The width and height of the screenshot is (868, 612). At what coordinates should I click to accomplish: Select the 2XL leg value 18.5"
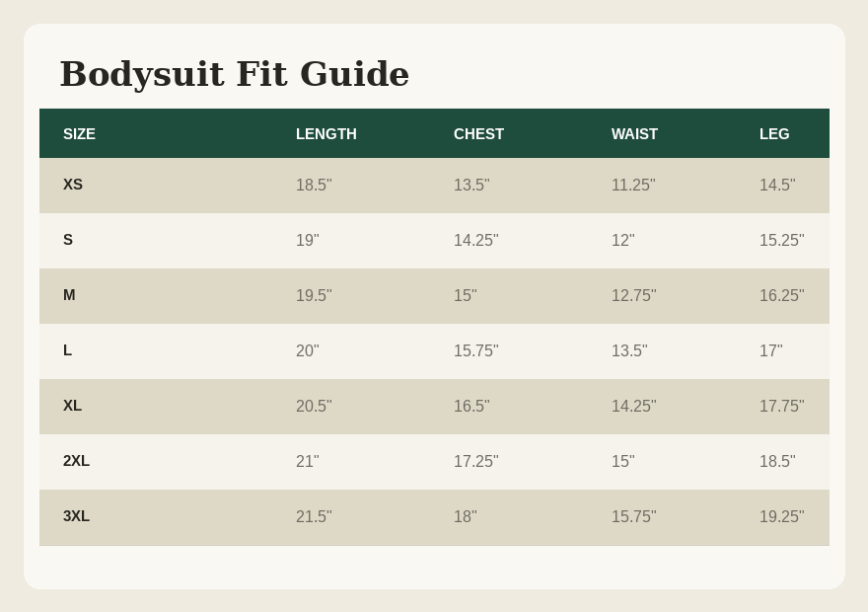(777, 461)
